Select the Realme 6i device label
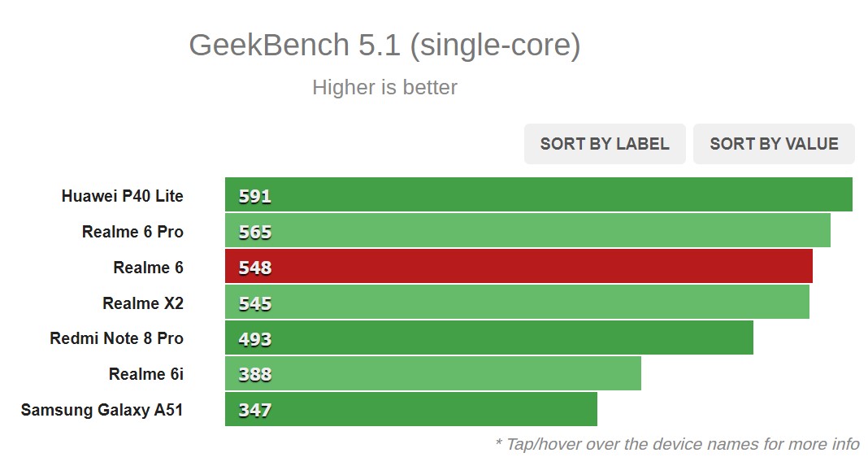 pos(146,374)
